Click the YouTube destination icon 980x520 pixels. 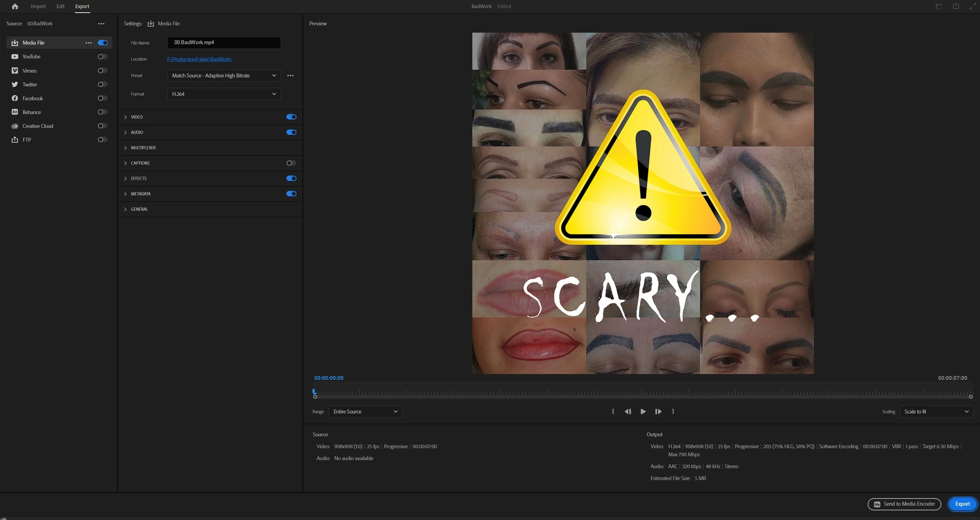[15, 56]
